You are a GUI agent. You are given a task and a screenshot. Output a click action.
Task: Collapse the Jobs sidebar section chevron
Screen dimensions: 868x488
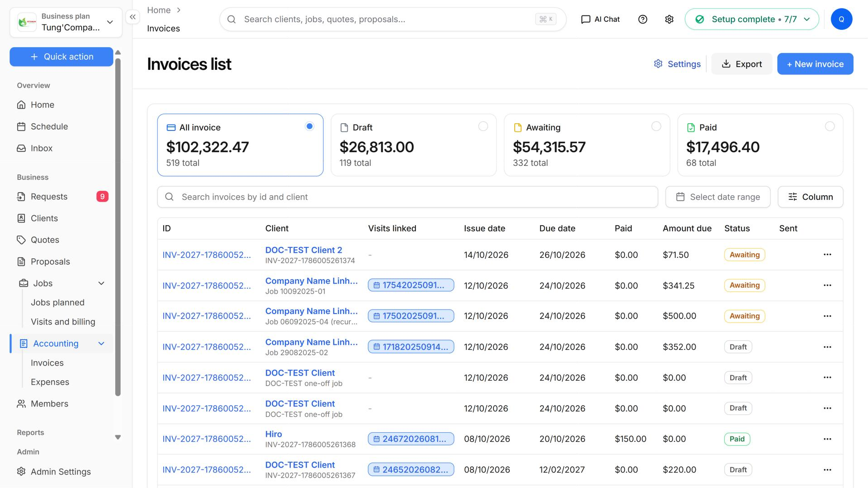(x=101, y=284)
